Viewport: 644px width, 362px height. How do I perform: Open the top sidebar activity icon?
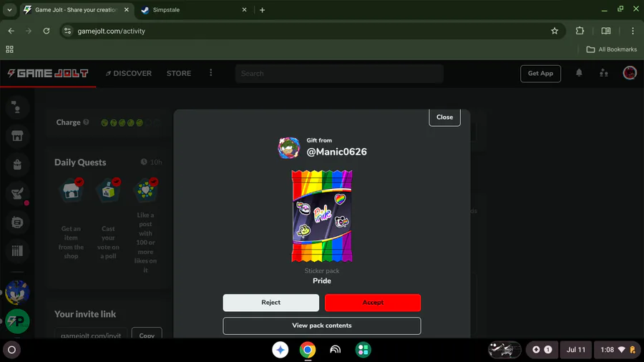coord(17,107)
